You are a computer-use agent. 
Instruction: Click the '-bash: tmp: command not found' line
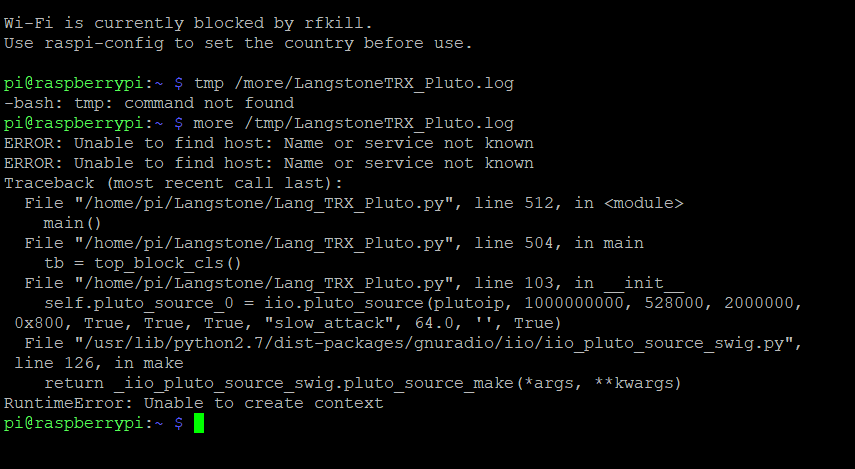[x=149, y=103]
